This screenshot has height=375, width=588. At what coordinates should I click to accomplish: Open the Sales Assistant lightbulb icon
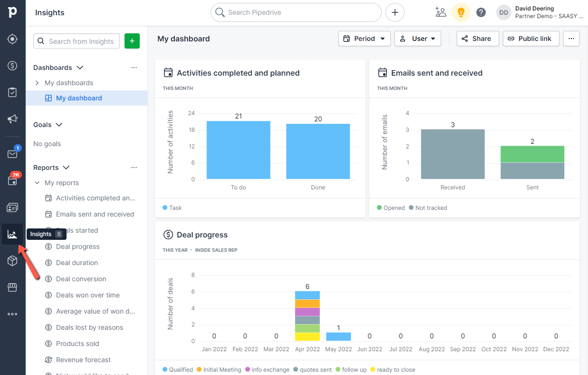tap(461, 12)
